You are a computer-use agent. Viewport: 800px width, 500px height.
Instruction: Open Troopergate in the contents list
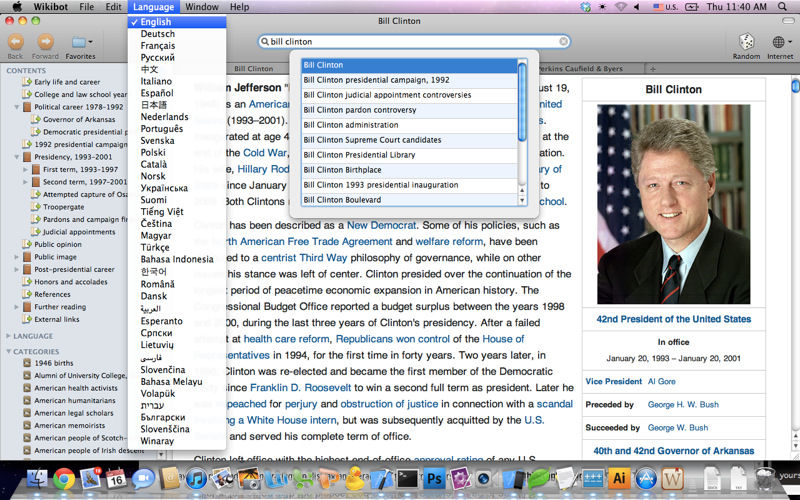coord(64,207)
